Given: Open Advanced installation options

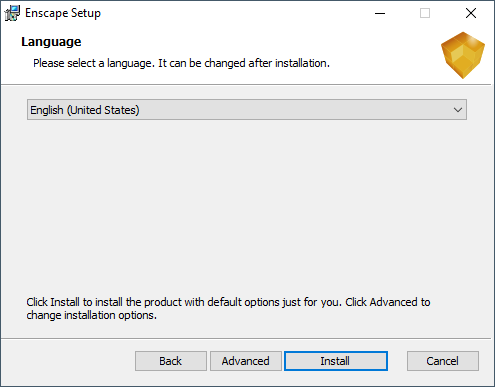Looking at the screenshot, I should (x=246, y=361).
